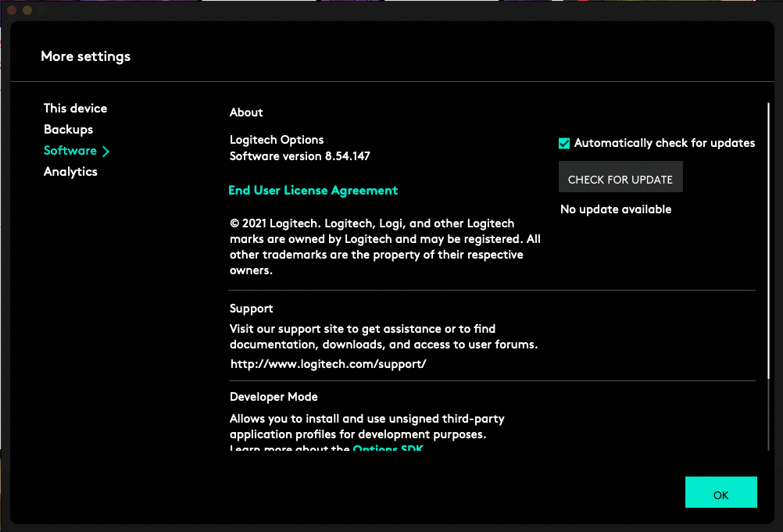Click the vertical scrollbar in settings pane
Screen dimensions: 783x532
click(768, 241)
